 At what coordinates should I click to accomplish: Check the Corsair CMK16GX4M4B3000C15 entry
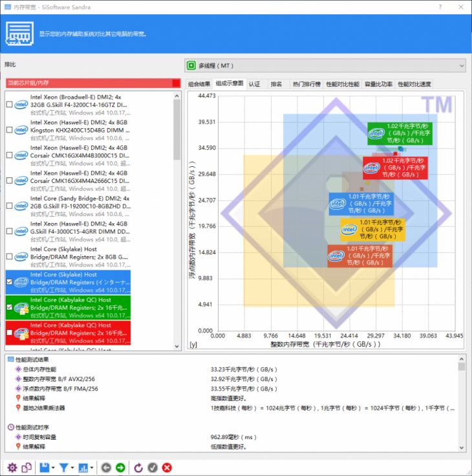[10, 155]
